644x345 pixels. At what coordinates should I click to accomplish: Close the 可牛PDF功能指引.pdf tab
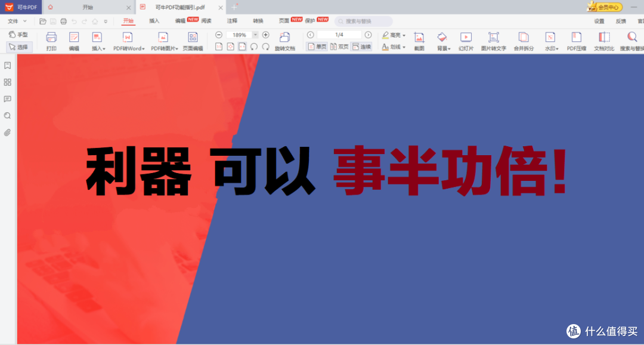[x=221, y=8]
